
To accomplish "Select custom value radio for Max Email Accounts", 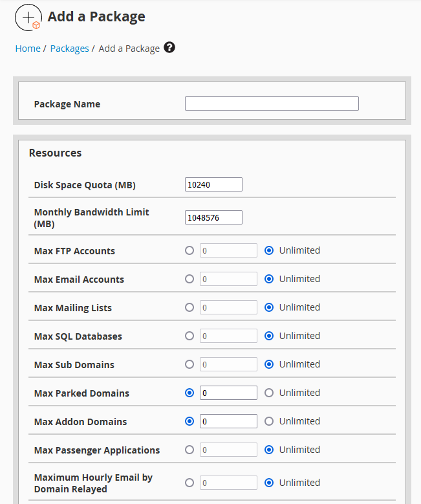I will [x=189, y=279].
